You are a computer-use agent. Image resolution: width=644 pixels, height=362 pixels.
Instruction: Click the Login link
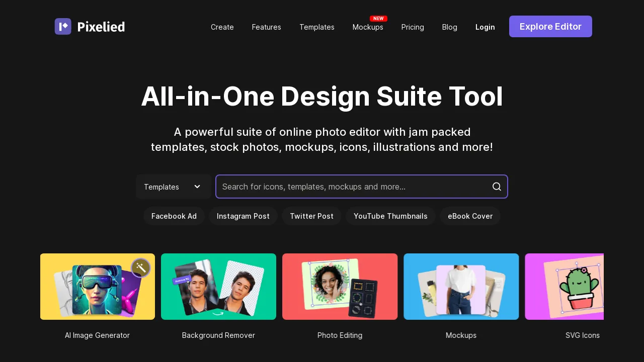pos(485,27)
